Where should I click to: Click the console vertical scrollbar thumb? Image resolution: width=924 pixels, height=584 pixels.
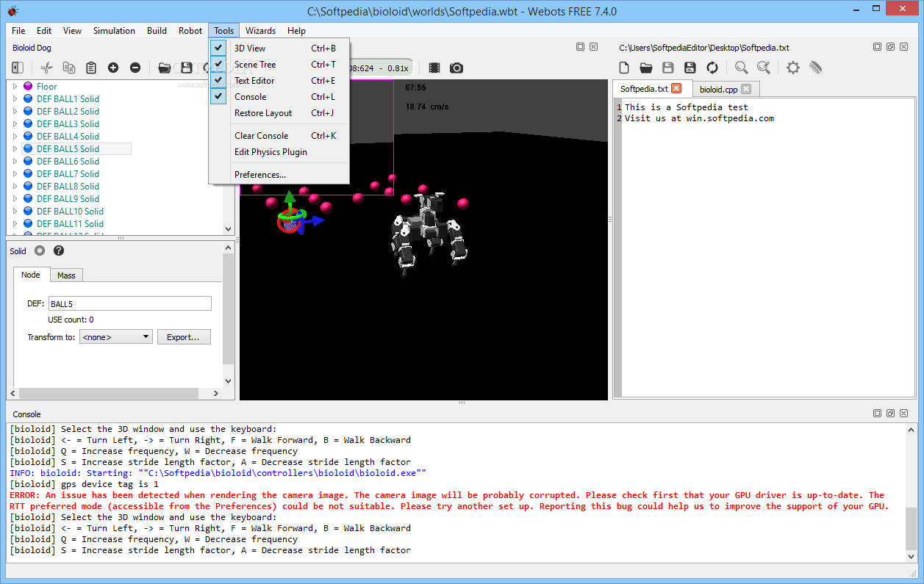[x=912, y=528]
